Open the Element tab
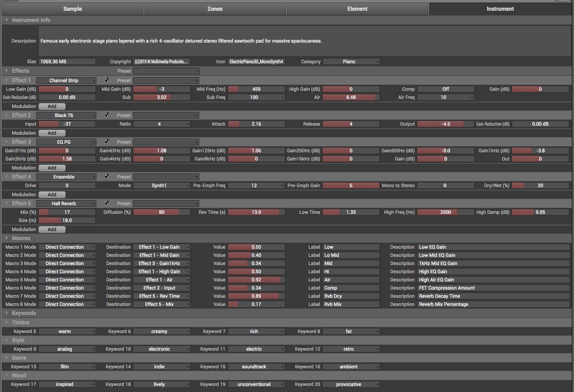 (x=357, y=9)
